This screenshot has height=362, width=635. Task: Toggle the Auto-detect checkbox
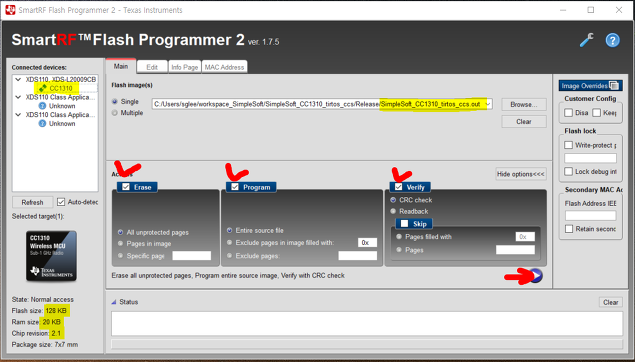(x=61, y=202)
